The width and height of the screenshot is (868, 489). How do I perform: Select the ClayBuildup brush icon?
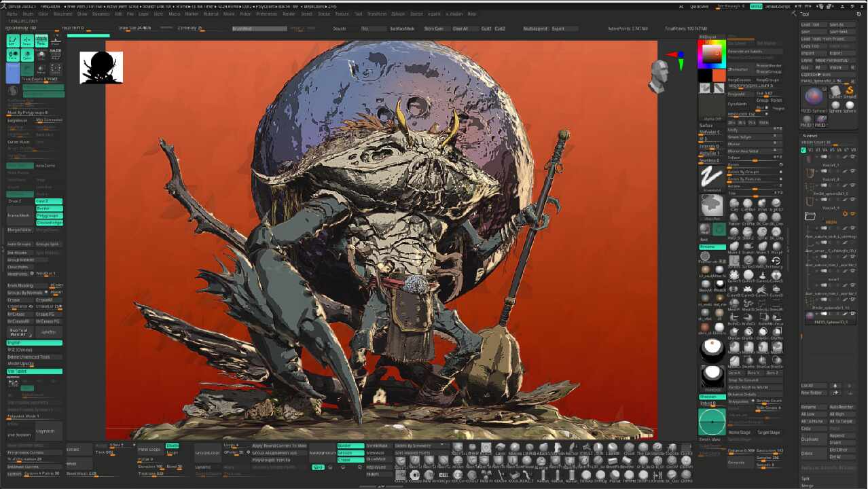pyautogui.click(x=748, y=204)
